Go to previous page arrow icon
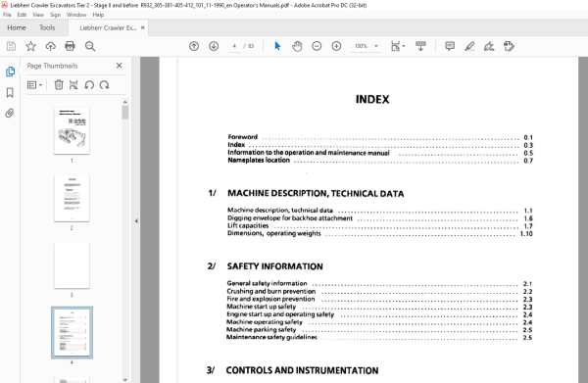This screenshot has width=588, height=383. pyautogui.click(x=194, y=46)
